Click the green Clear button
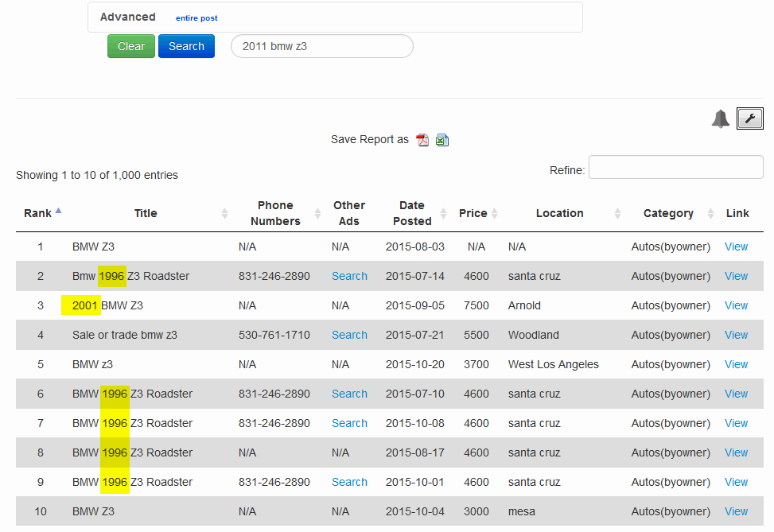The height and width of the screenshot is (532, 774). coord(131,46)
